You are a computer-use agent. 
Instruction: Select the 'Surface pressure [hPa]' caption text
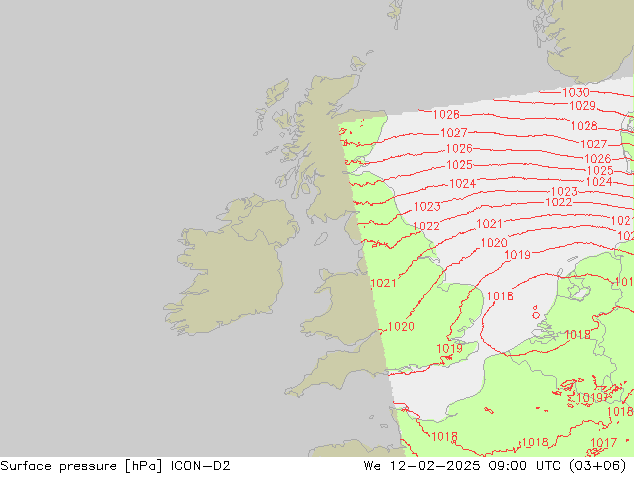pyautogui.click(x=82, y=466)
